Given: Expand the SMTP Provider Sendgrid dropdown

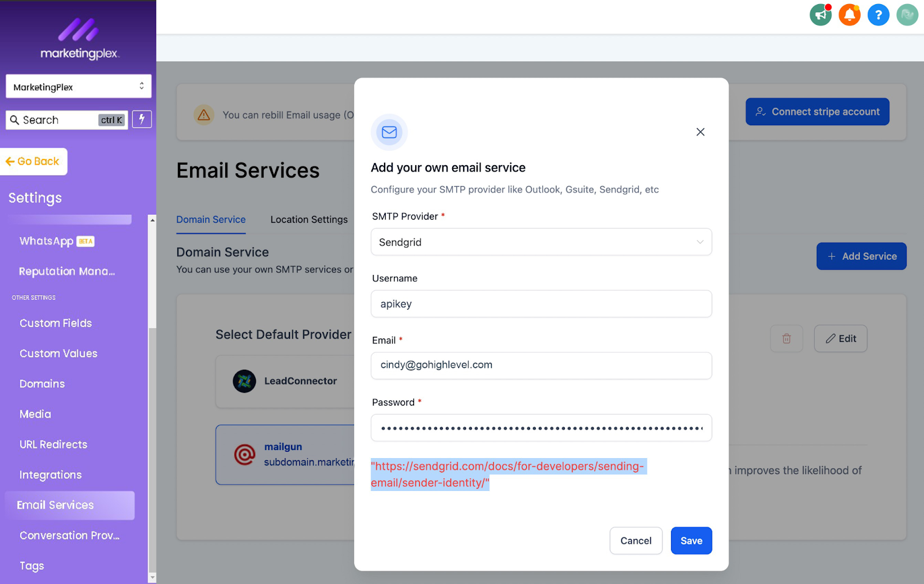Looking at the screenshot, I should pos(541,242).
